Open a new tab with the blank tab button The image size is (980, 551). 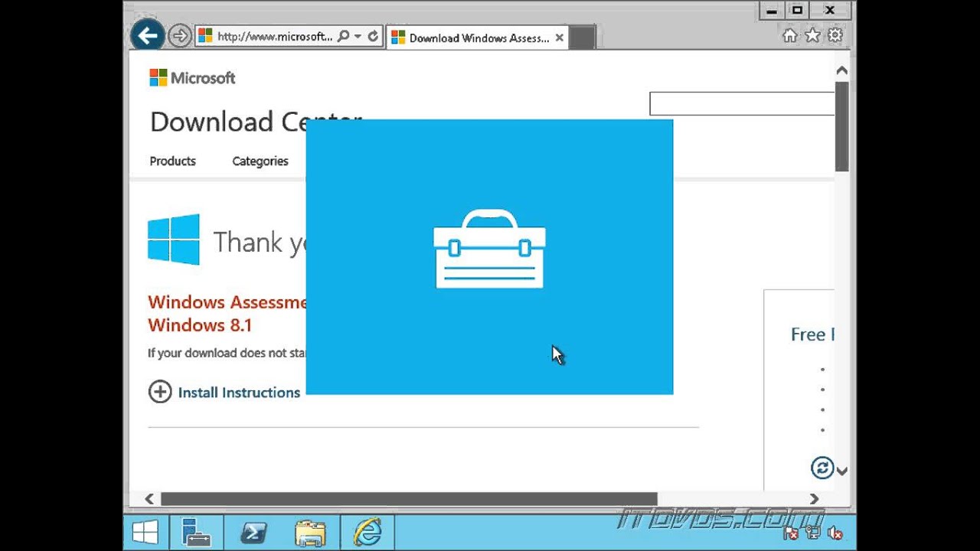pyautogui.click(x=582, y=37)
